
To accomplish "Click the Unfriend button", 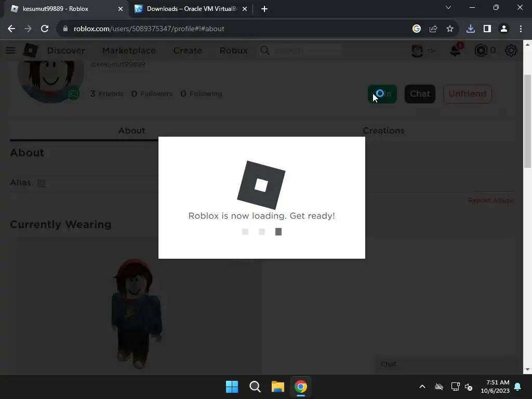I will coord(467,94).
